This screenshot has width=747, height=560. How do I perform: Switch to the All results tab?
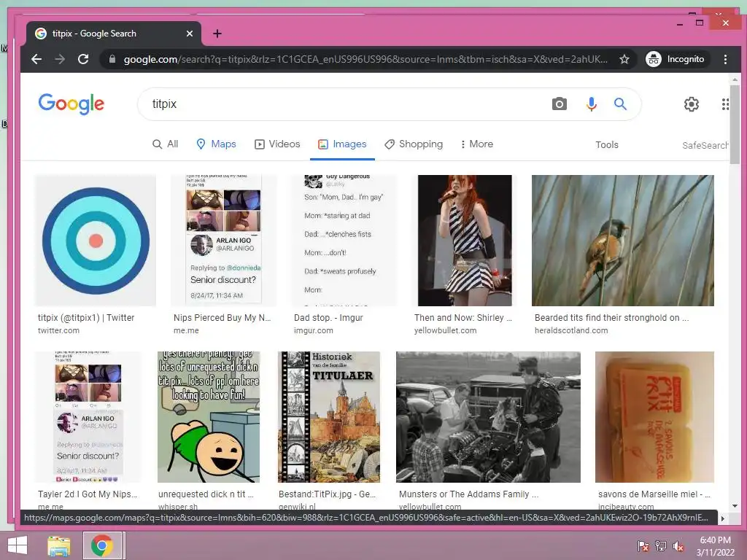pos(166,144)
